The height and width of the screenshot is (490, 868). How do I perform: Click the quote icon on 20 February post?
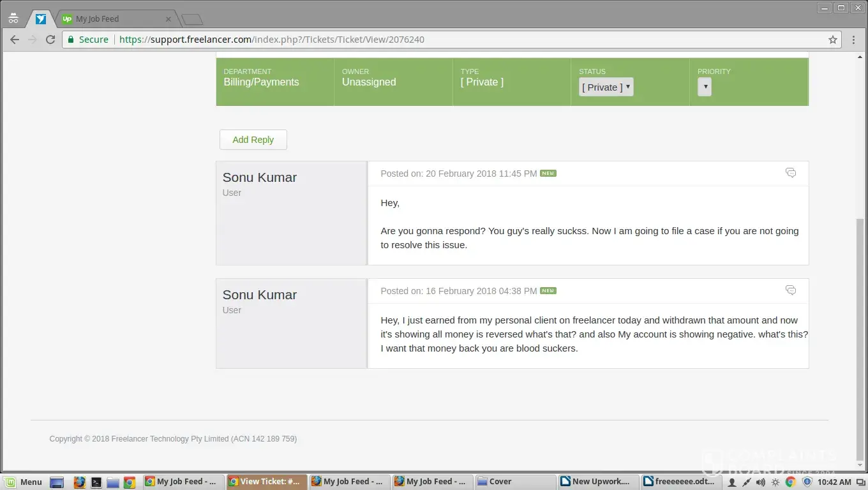pyautogui.click(x=790, y=173)
